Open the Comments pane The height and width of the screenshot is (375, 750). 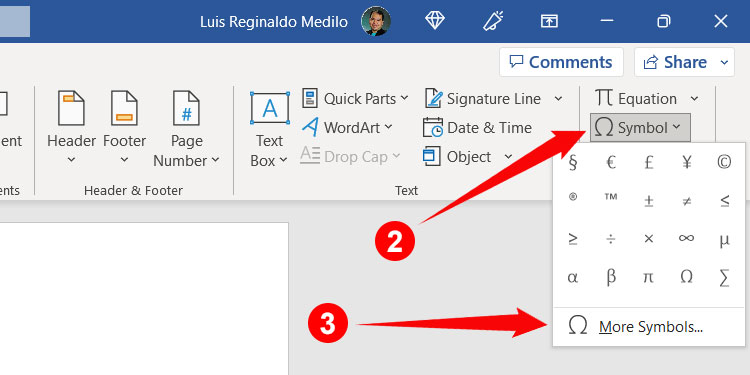coord(562,62)
